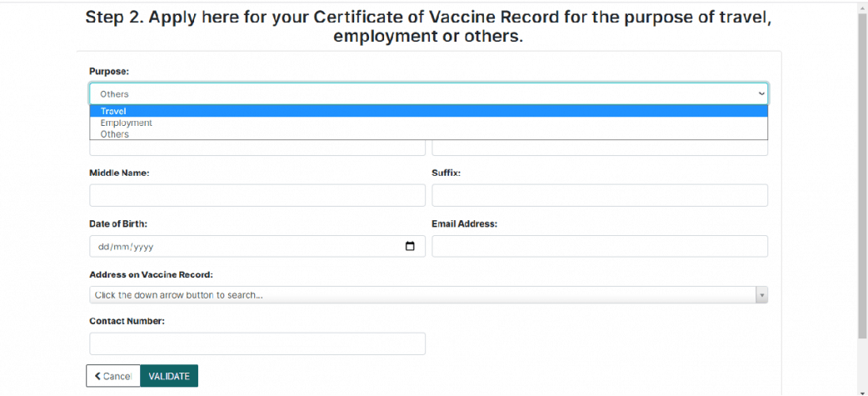Click the vertical scrollbar thumb
The image size is (868, 396).
point(862,175)
